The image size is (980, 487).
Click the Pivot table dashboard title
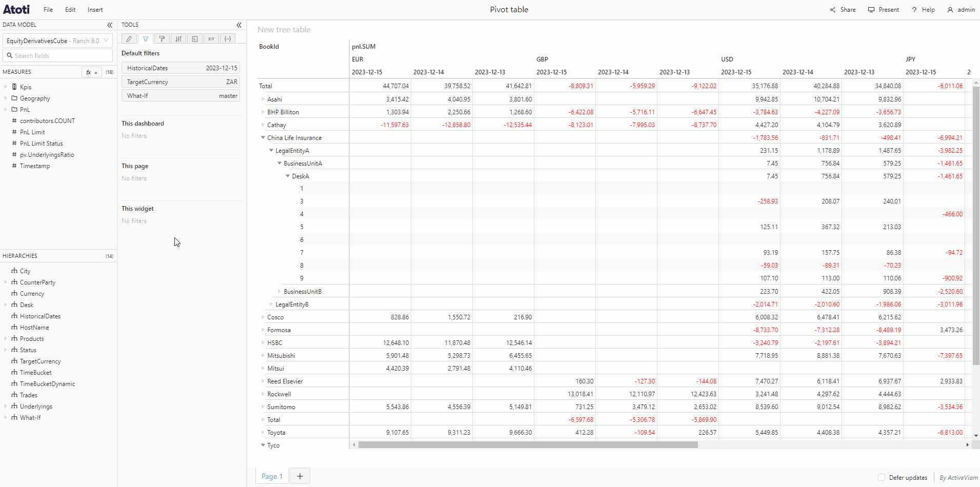click(x=509, y=10)
